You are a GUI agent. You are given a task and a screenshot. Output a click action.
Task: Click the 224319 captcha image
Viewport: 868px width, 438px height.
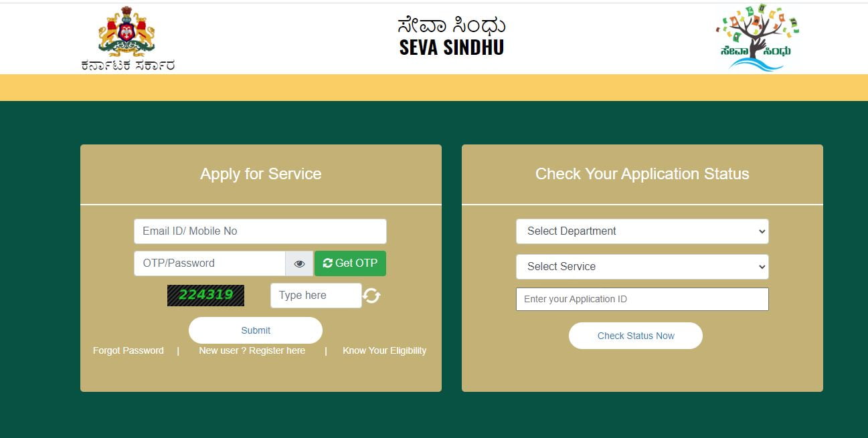click(205, 295)
